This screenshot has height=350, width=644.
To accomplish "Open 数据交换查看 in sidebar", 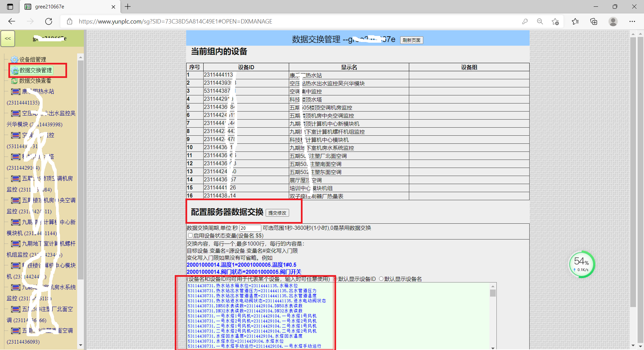I will [35, 81].
